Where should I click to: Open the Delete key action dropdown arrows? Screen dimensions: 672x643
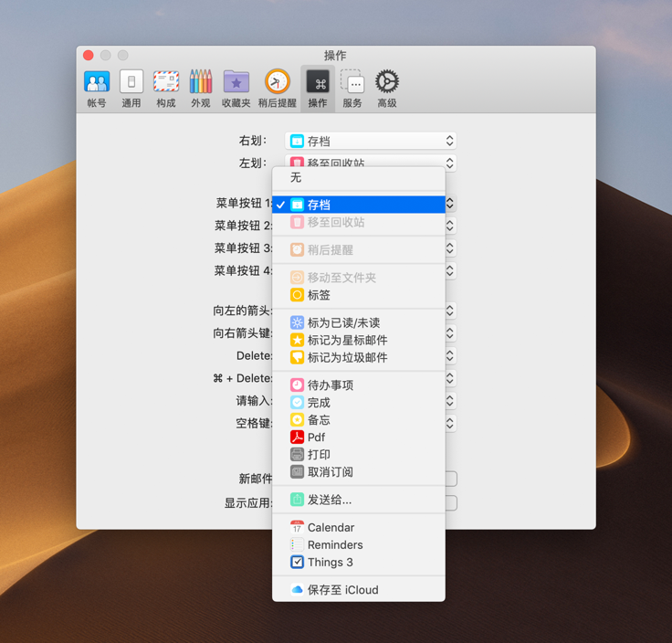tap(449, 356)
